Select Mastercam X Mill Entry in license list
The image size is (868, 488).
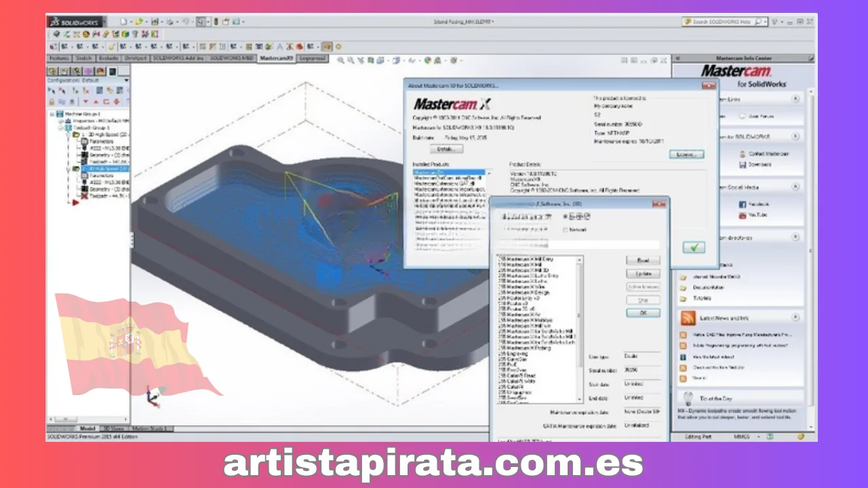tap(526, 259)
